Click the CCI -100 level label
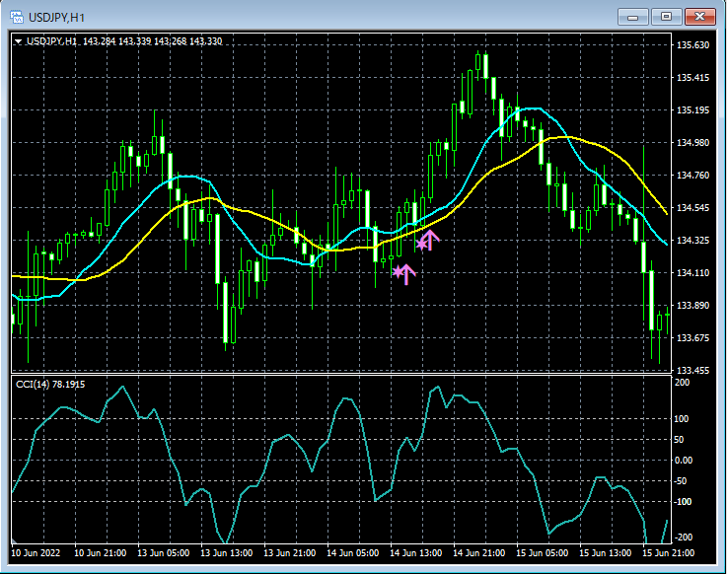 683,502
